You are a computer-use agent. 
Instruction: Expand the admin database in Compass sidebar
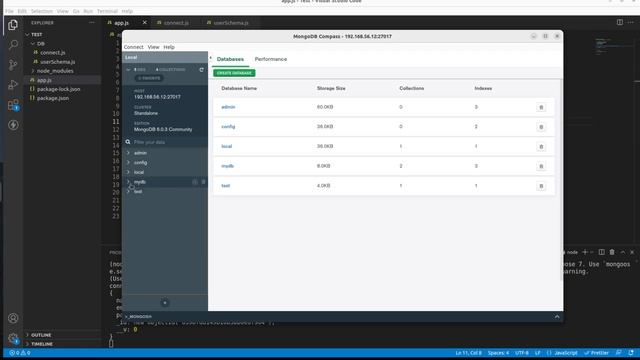point(128,153)
